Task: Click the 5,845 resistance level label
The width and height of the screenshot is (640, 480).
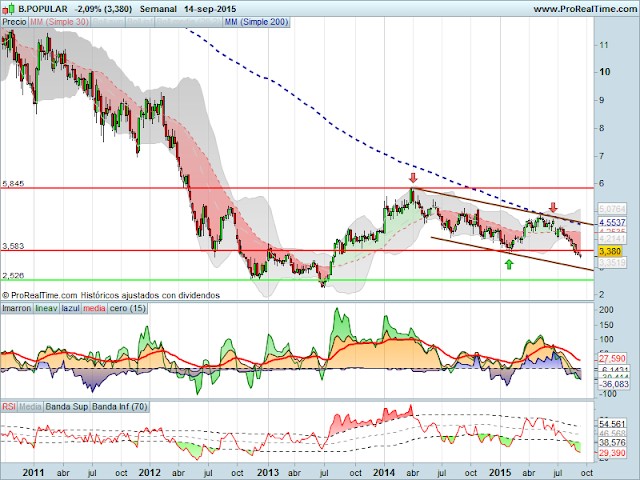Action: [13, 184]
